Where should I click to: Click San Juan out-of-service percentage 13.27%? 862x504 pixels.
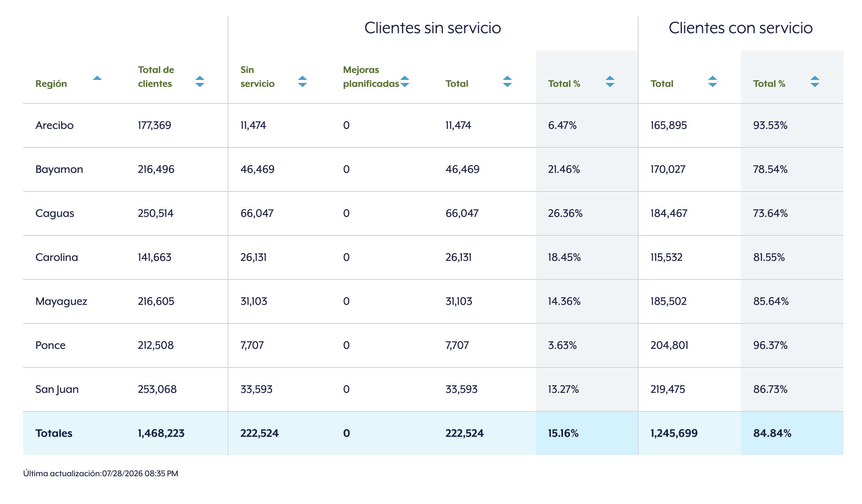(563, 389)
